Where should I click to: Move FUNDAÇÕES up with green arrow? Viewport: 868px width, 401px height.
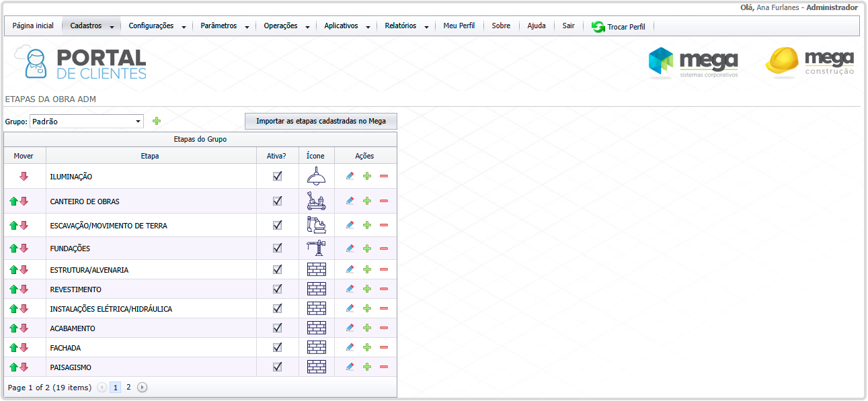[x=14, y=249]
